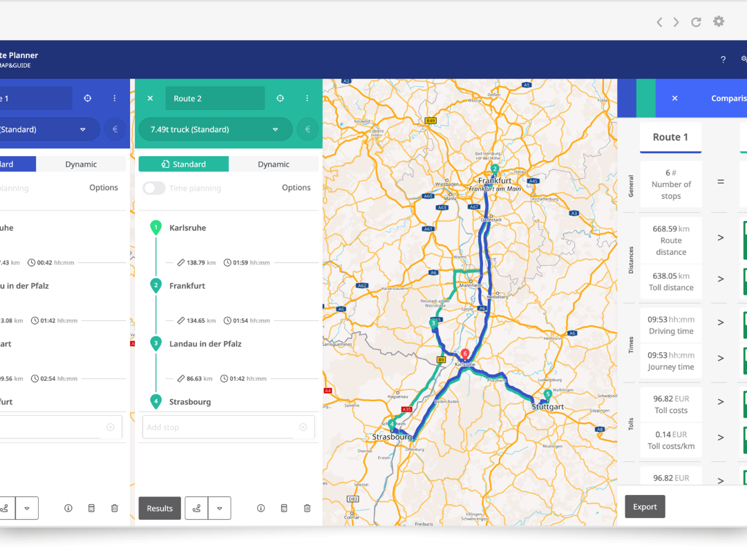
Task: Select Frankfurt stop 2 pin in list
Action: (155, 286)
